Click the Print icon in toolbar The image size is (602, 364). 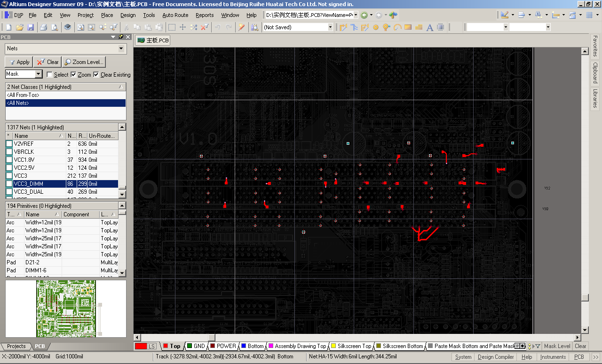[x=44, y=27]
